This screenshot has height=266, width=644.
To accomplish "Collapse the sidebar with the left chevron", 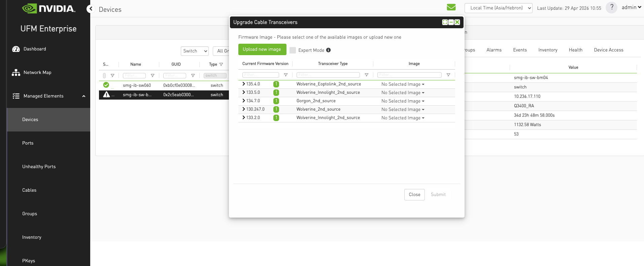I will click(x=90, y=9).
